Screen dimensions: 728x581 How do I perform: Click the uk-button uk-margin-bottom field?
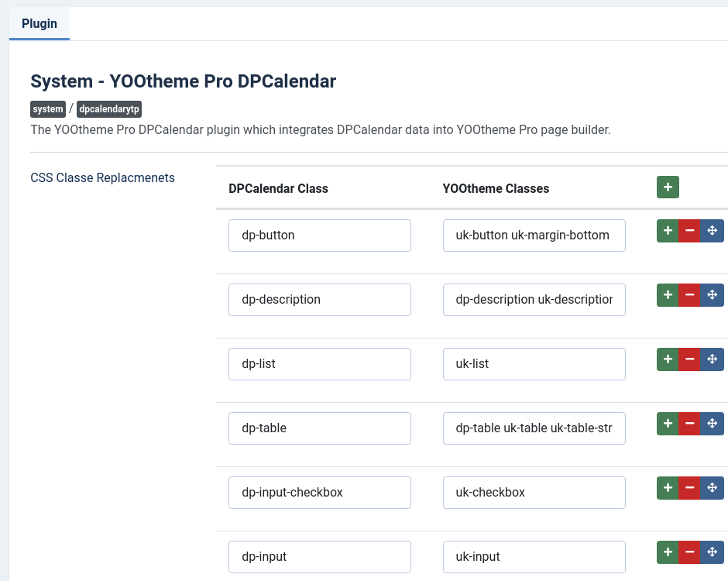(x=534, y=235)
